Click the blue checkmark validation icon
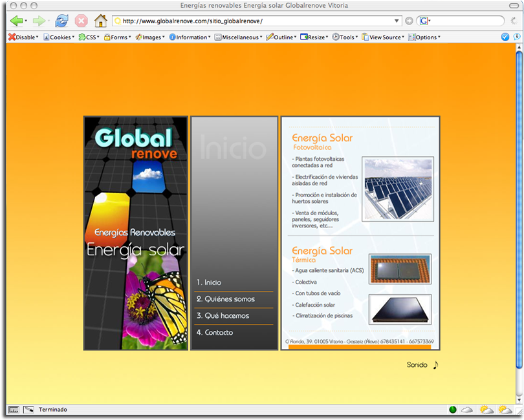Viewport: 524px width, 420px height. [505, 37]
